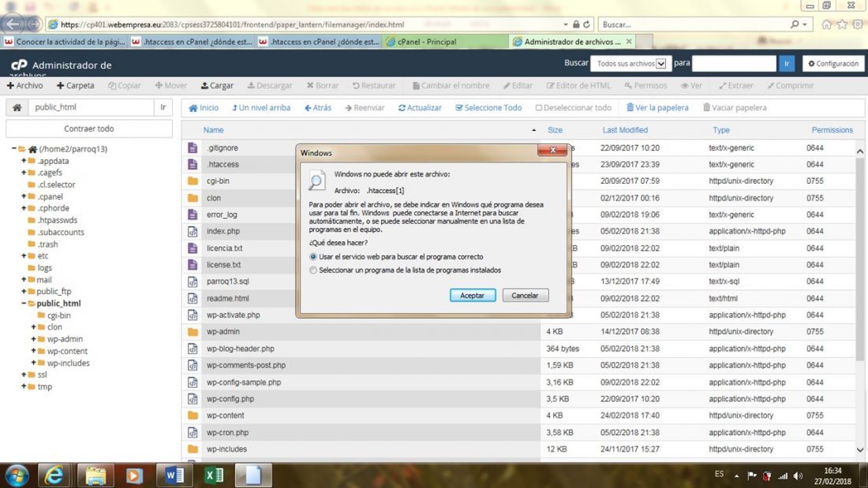868x488 pixels.
Task: Expand the .appdata tree folder
Action: tap(24, 161)
